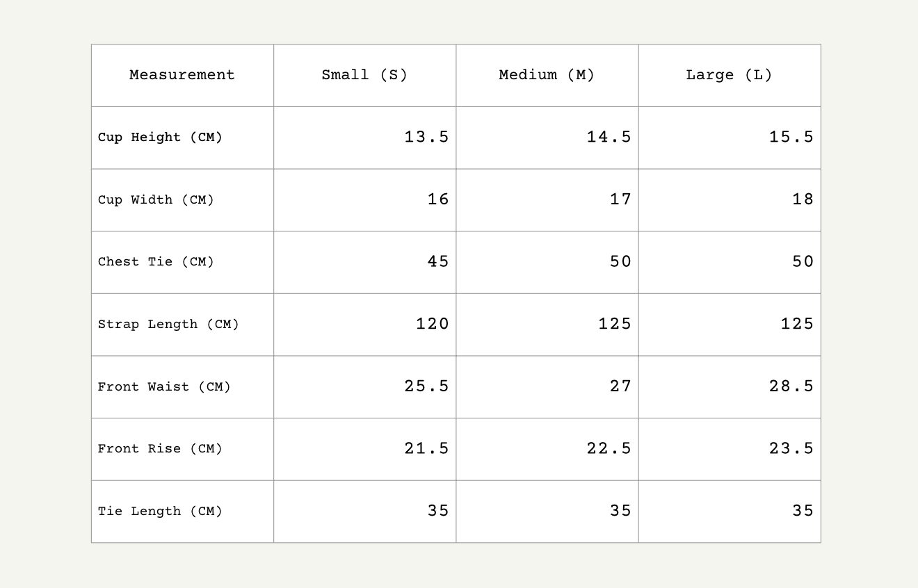Click the Large Cup Height value 15.5
The image size is (918, 588).
[x=791, y=137]
